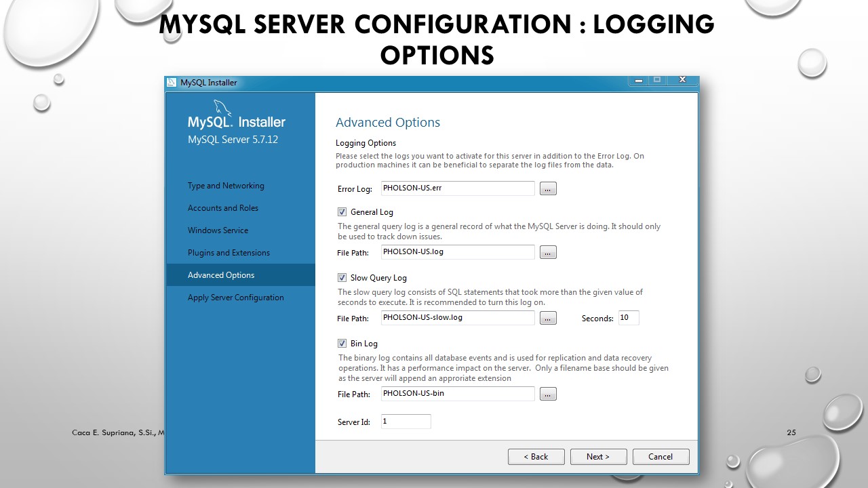Click the slide number 25
The width and height of the screenshot is (868, 488).
tap(791, 432)
